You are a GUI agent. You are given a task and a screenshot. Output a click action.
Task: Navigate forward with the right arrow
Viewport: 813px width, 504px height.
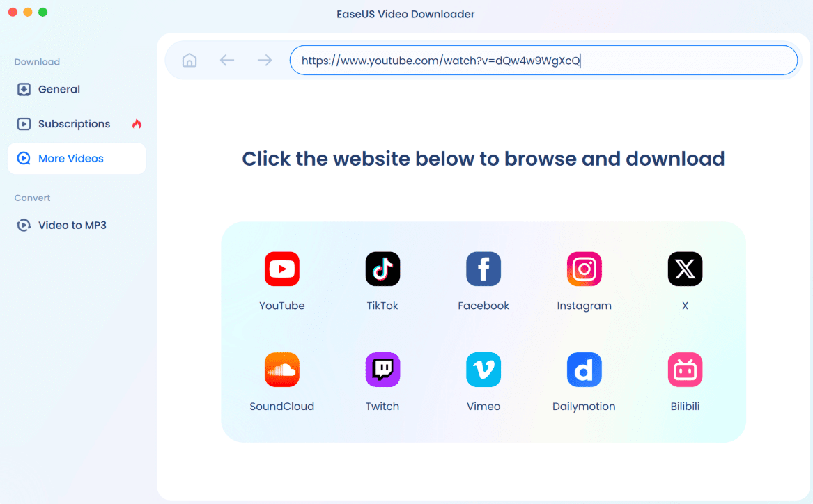(265, 61)
